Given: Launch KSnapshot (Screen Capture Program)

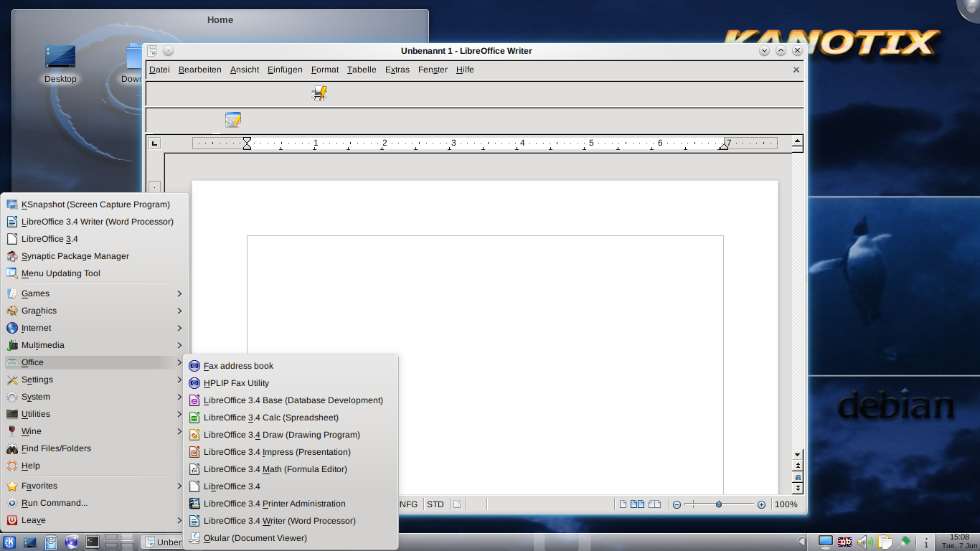Looking at the screenshot, I should (x=95, y=204).
